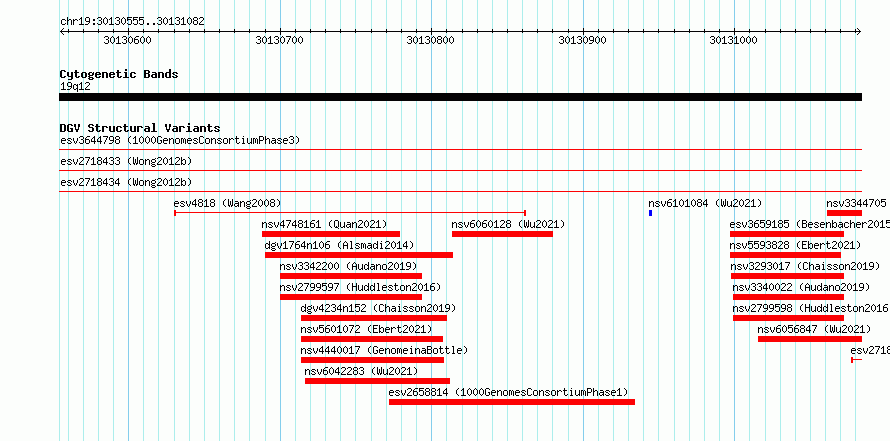Click the esv4818 thin span line

click(350, 213)
